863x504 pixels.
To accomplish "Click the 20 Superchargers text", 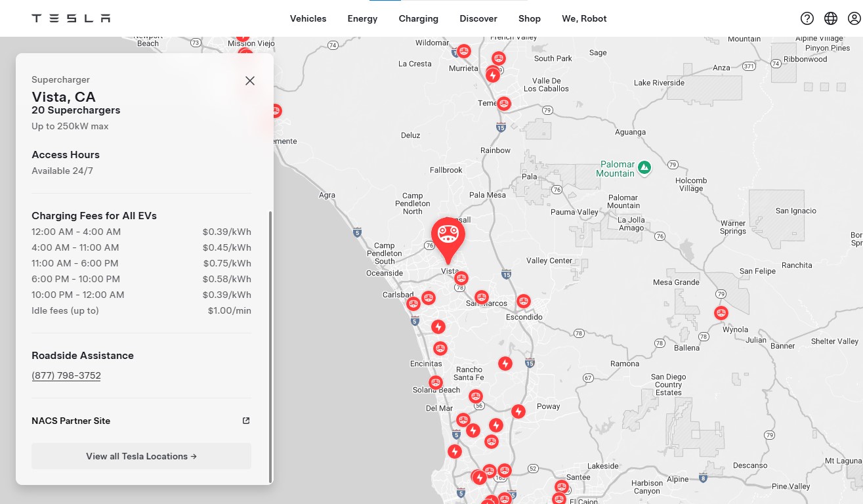I will pyautogui.click(x=76, y=110).
